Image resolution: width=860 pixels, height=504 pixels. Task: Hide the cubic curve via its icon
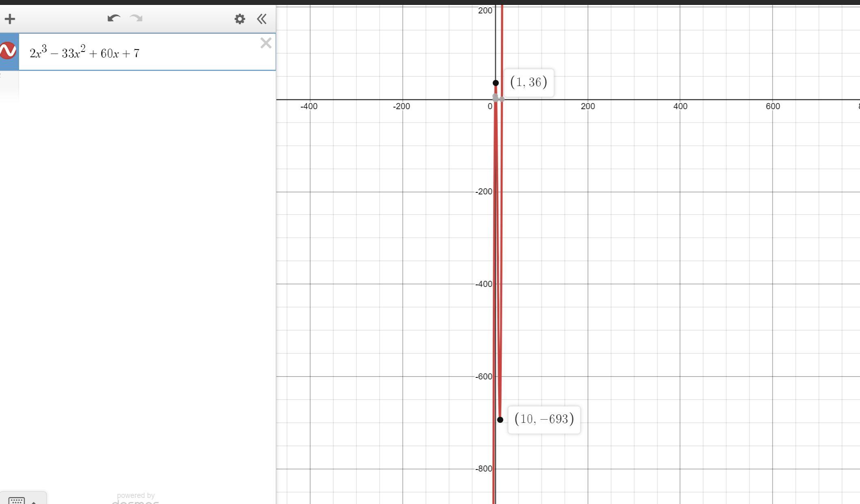coord(8,51)
